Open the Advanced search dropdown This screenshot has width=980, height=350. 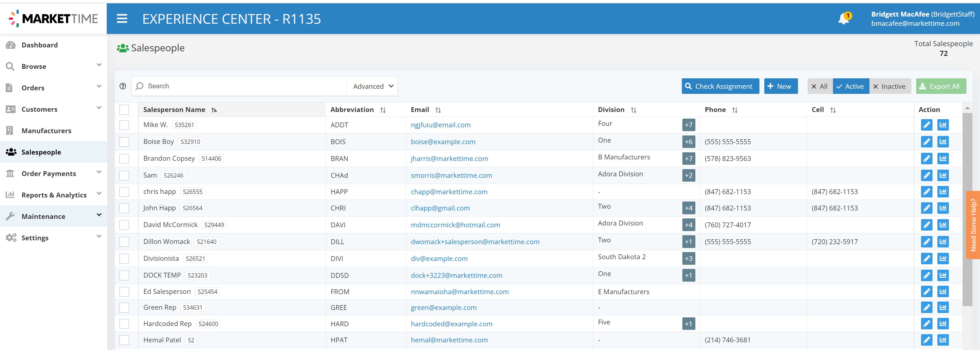tap(372, 86)
